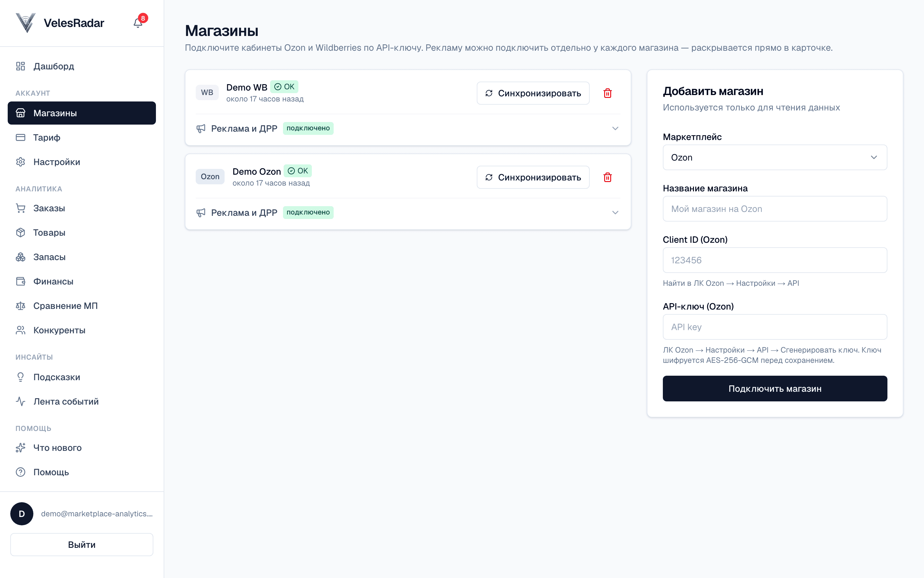The image size is (924, 578).
Task: Open the Дашборд page
Action: click(82, 66)
